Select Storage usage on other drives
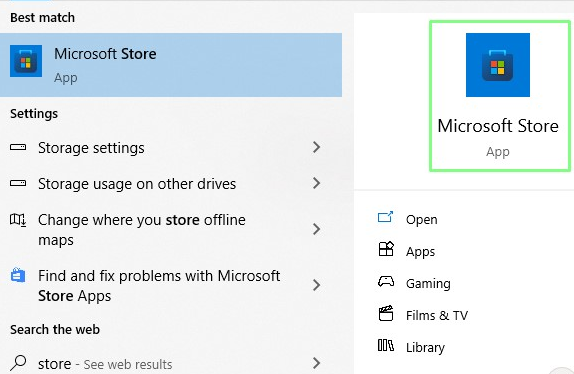 (171, 184)
